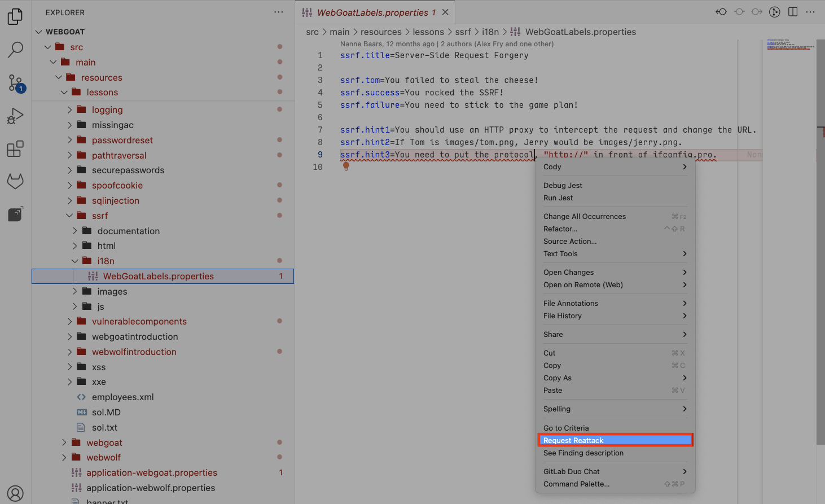Screen dimensions: 825x504
Task: Open the Extensions view
Action: pos(15,149)
